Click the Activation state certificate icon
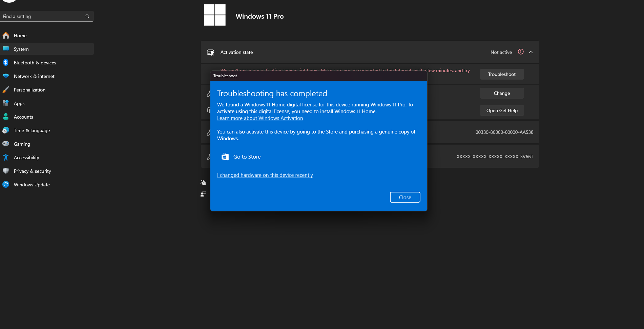Screen dimensions: 644x329 (210, 52)
